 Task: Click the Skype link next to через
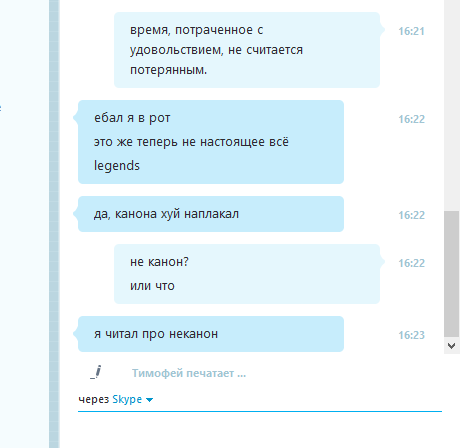pos(127,399)
